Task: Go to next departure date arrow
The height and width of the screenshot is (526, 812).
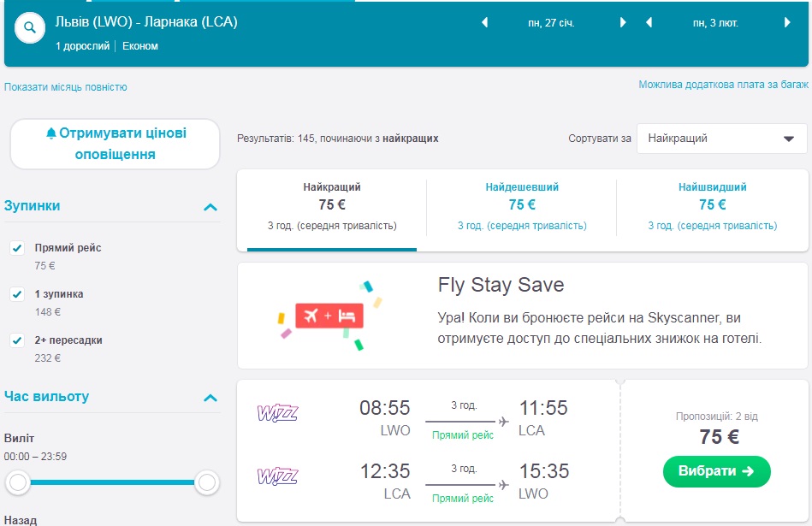Action: [623, 23]
